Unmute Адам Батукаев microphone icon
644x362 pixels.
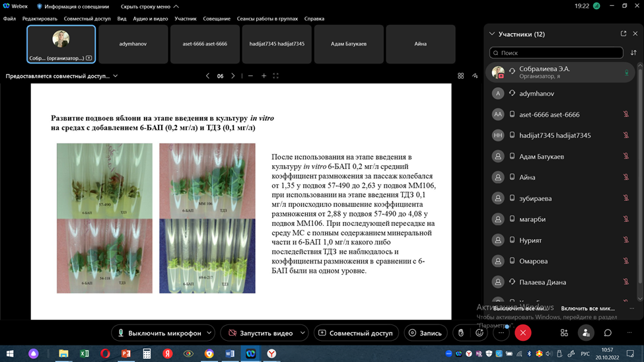(626, 156)
